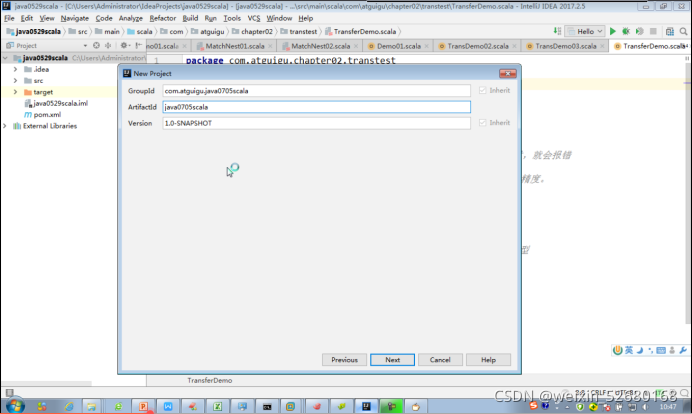This screenshot has height=414, width=692.
Task: Click the ArtifactId text field
Action: [x=316, y=107]
